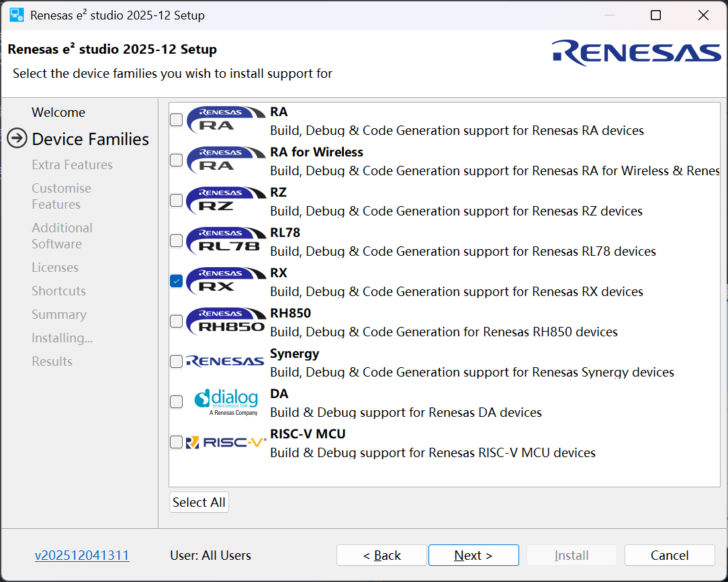Cancel the setup wizard
Viewport: 728px width, 582px height.
coord(670,555)
